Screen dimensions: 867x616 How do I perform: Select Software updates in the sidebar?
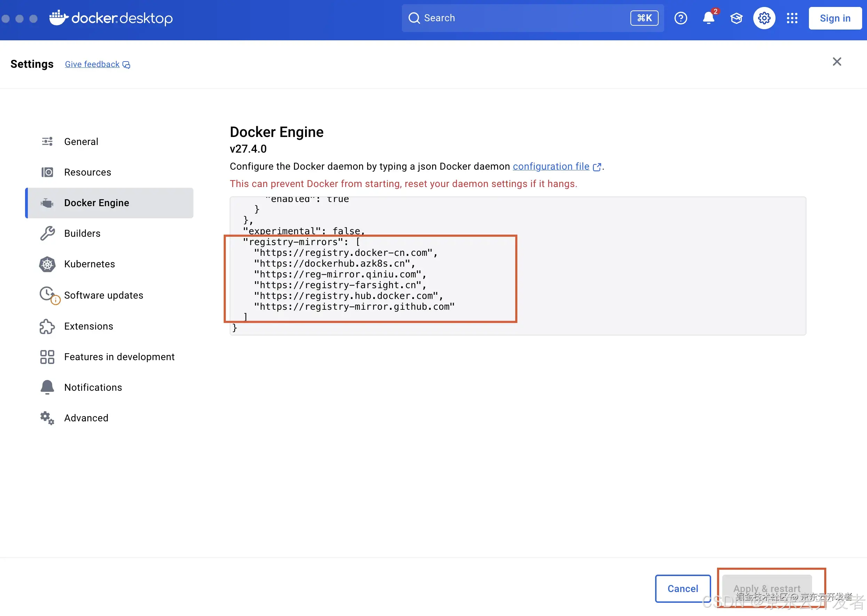[x=103, y=295]
